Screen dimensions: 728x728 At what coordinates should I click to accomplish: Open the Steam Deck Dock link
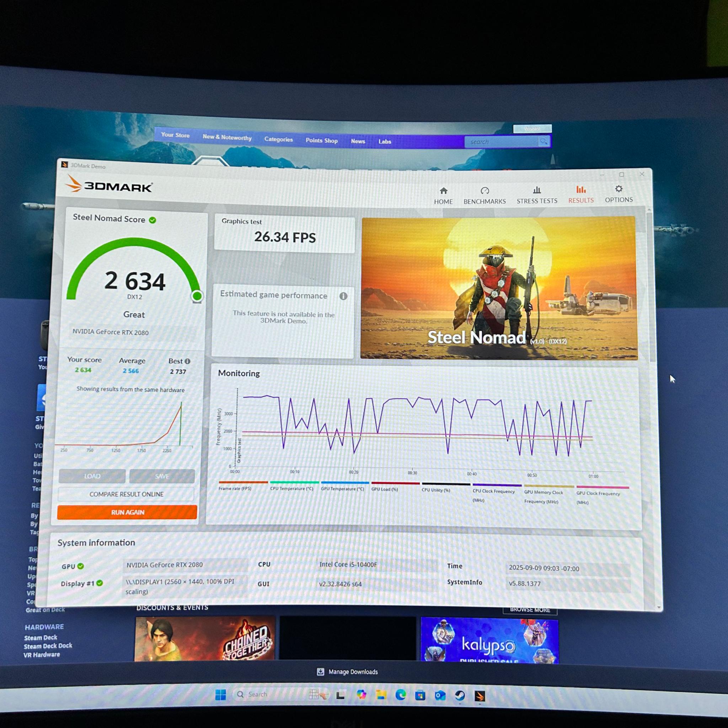[x=48, y=646]
